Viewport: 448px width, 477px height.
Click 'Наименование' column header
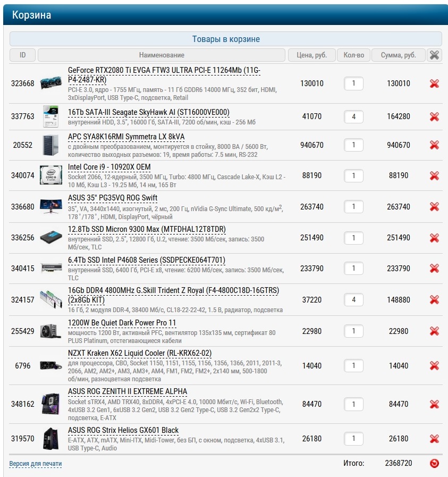pyautogui.click(x=162, y=55)
